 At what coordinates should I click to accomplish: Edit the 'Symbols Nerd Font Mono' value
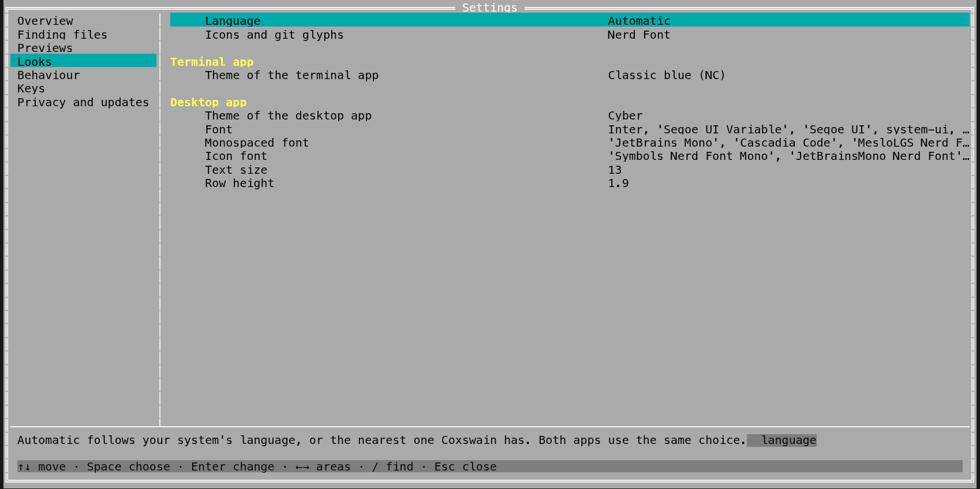788,156
